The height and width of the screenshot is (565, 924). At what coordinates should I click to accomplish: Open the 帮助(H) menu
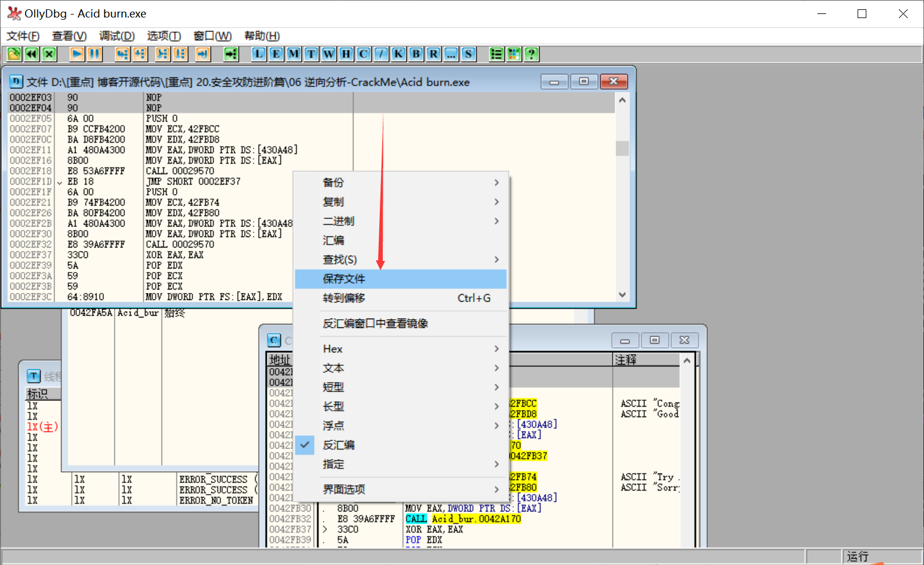pyautogui.click(x=262, y=36)
